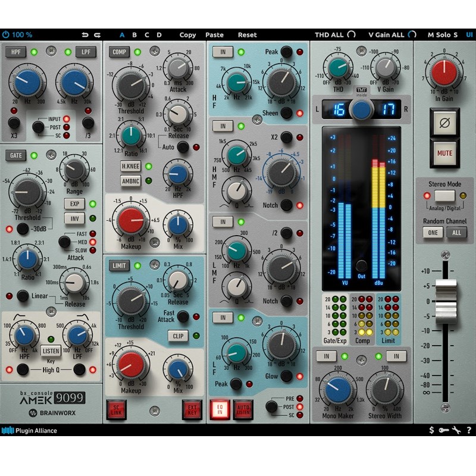
Task: Click the undo arrow icon
Action: [x=85, y=35]
